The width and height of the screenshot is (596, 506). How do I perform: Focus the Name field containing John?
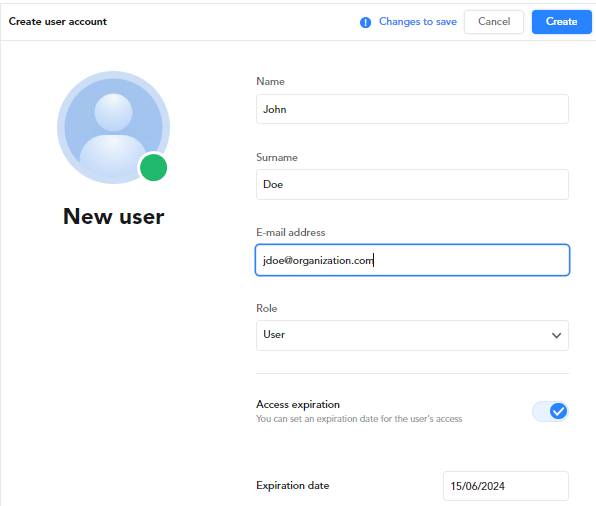click(412, 109)
